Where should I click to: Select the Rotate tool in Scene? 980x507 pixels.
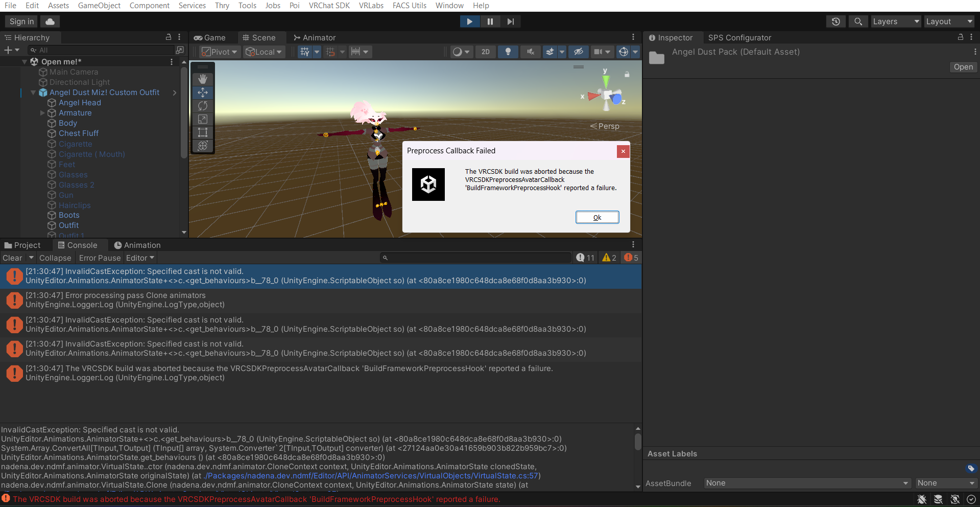click(x=203, y=106)
